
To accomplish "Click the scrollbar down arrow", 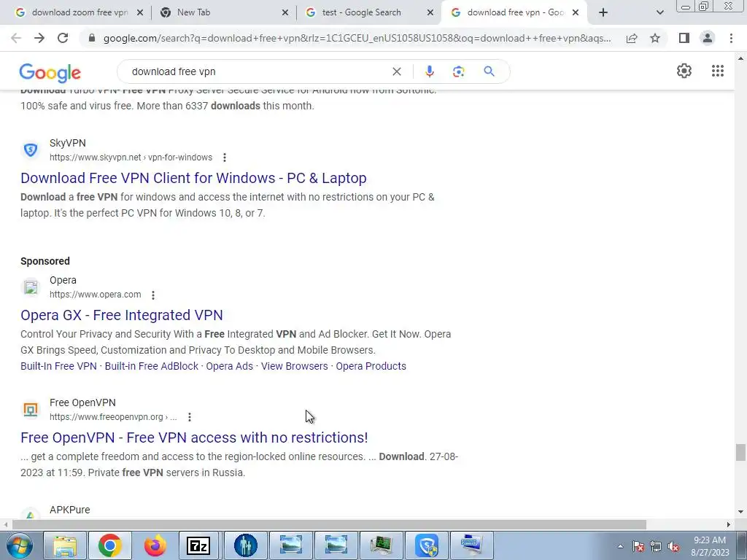I will [740, 512].
